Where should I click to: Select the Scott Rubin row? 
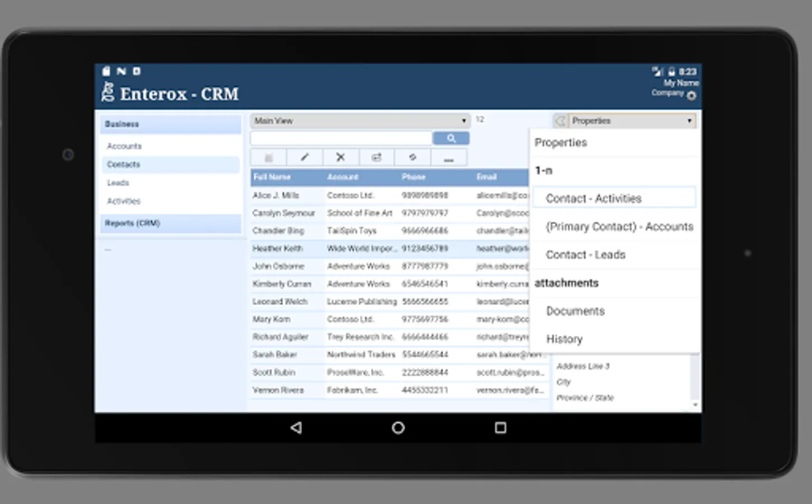[399, 372]
